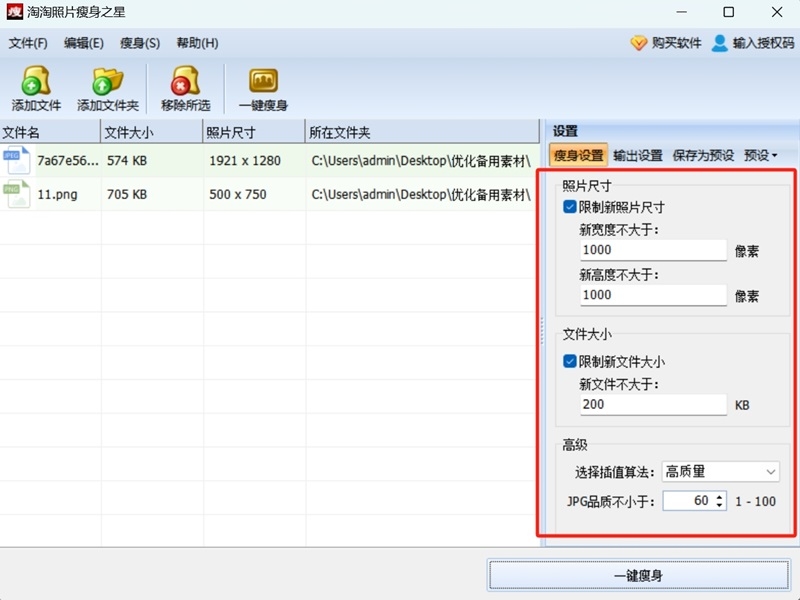
Task: Click the new file size field showing 200
Action: [653, 405]
